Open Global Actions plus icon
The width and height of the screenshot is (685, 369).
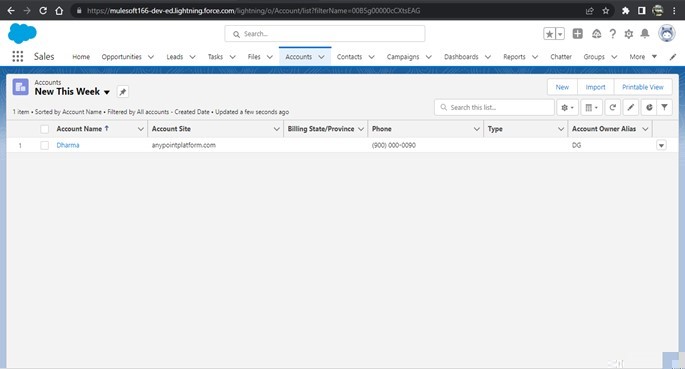click(x=578, y=33)
